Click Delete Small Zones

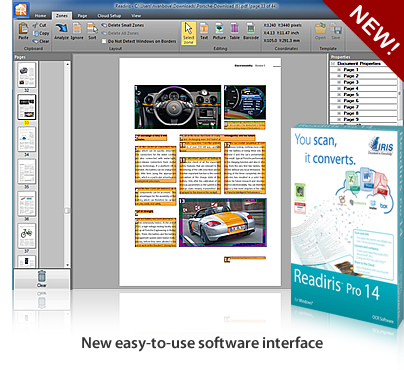123,25
